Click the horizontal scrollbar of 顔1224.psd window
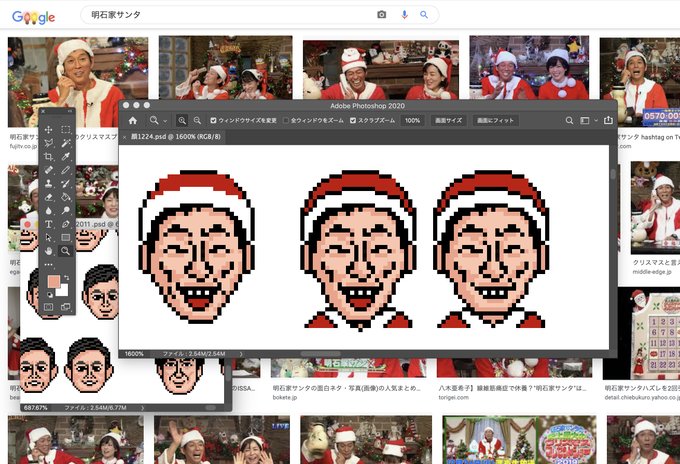 [321, 354]
